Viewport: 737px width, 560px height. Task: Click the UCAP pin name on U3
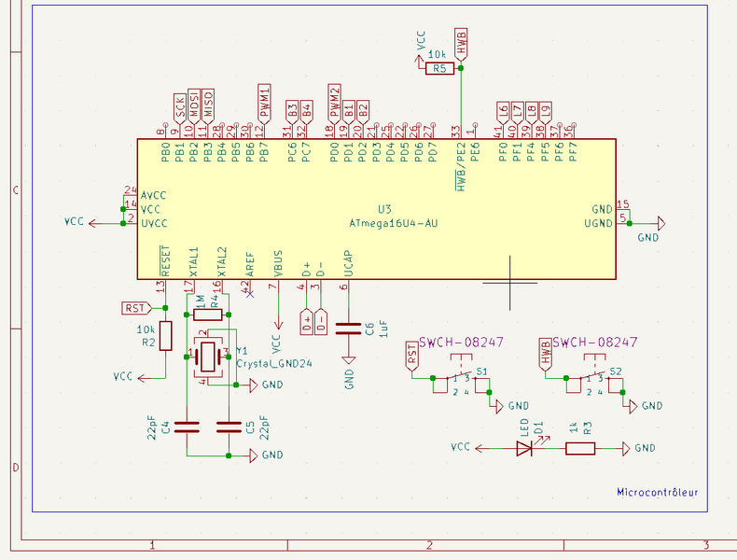(348, 263)
